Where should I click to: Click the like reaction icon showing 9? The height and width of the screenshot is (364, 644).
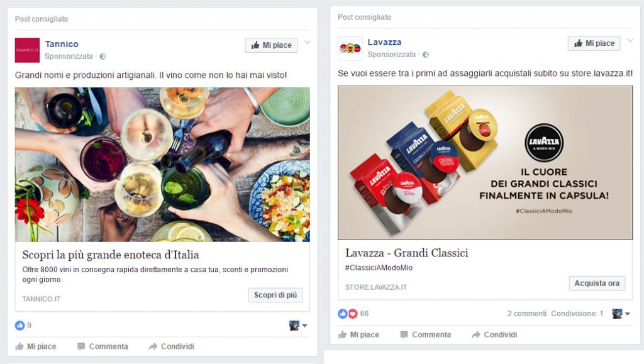point(19,326)
